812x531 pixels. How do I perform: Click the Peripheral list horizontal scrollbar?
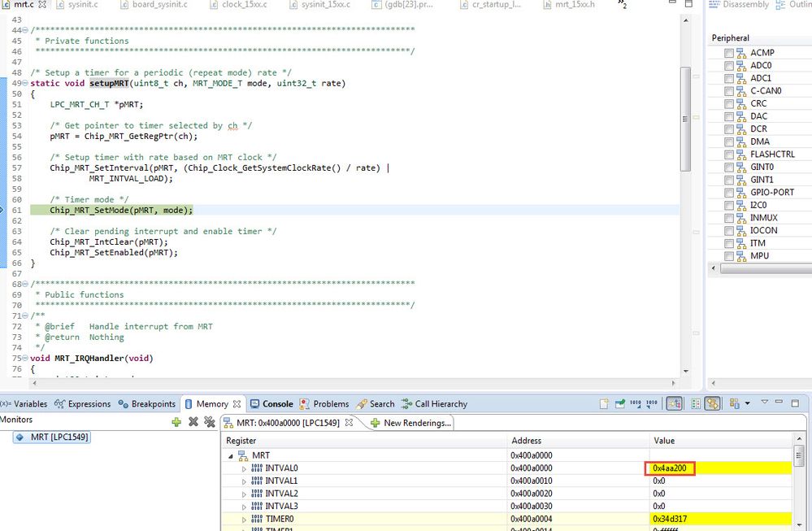click(x=766, y=268)
